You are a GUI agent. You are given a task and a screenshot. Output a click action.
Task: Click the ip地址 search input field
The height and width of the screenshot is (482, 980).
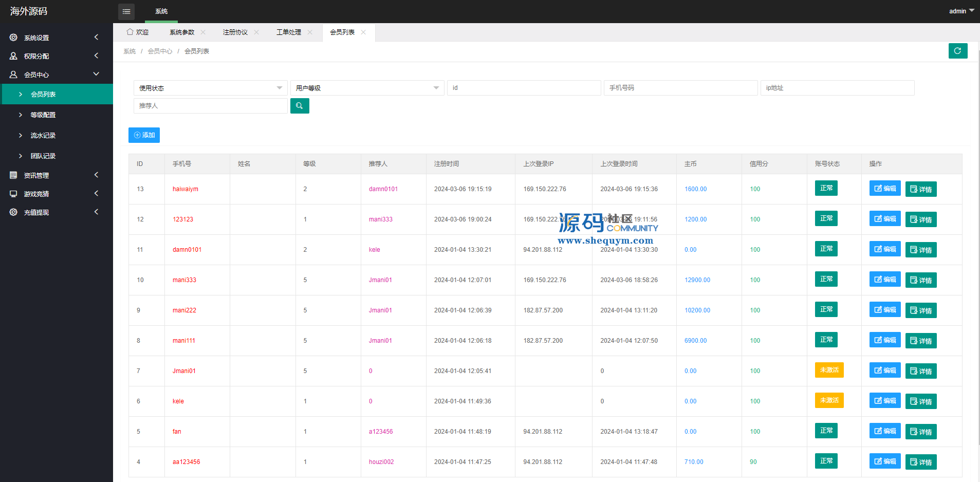tap(838, 88)
